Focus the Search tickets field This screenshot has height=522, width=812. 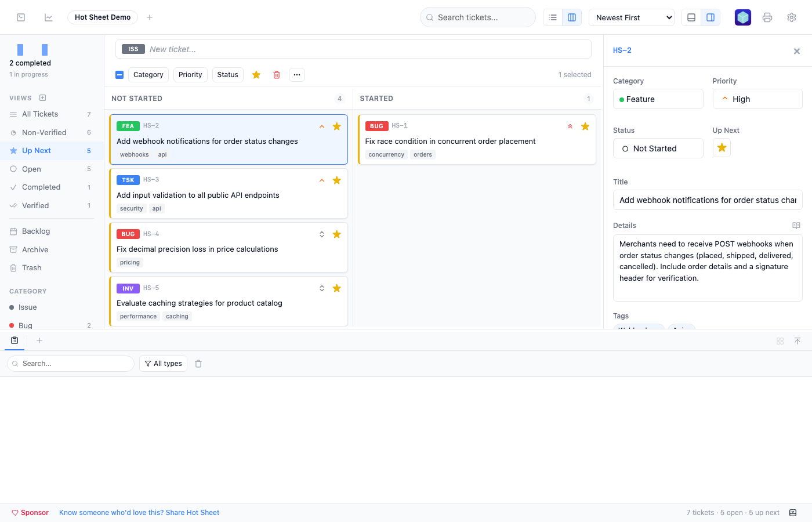[478, 17]
